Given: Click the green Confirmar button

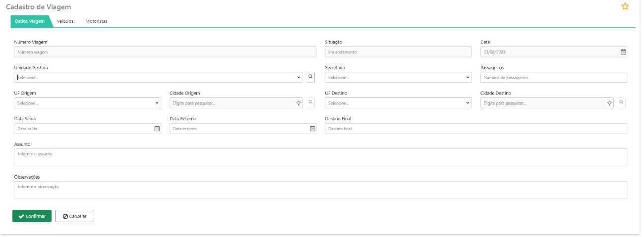Looking at the screenshot, I should pyautogui.click(x=32, y=216).
